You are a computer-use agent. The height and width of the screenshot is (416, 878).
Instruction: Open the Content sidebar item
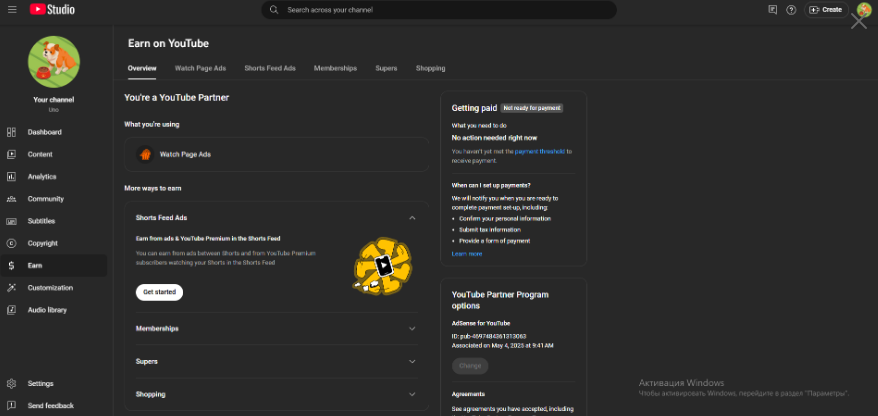[54, 155]
